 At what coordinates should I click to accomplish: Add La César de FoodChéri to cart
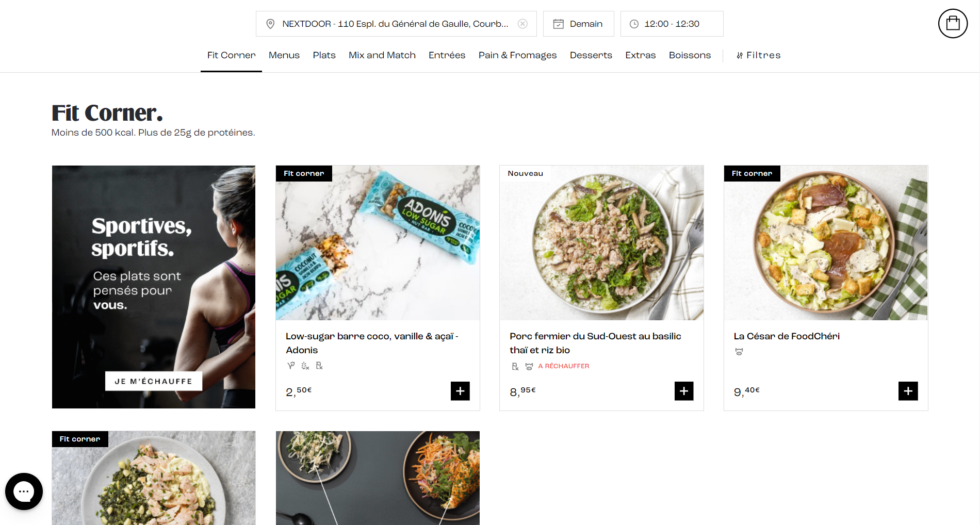click(908, 391)
